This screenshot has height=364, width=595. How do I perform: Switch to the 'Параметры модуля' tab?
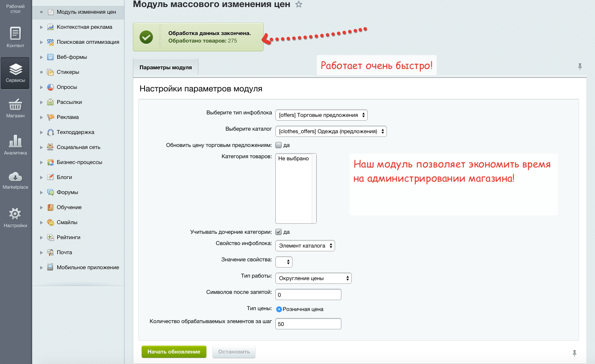tap(165, 66)
